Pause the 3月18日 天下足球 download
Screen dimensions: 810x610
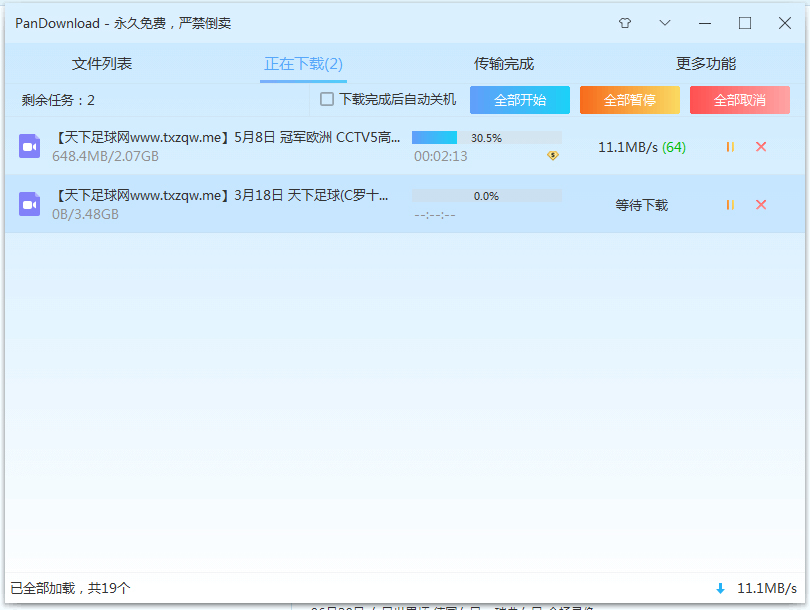730,205
